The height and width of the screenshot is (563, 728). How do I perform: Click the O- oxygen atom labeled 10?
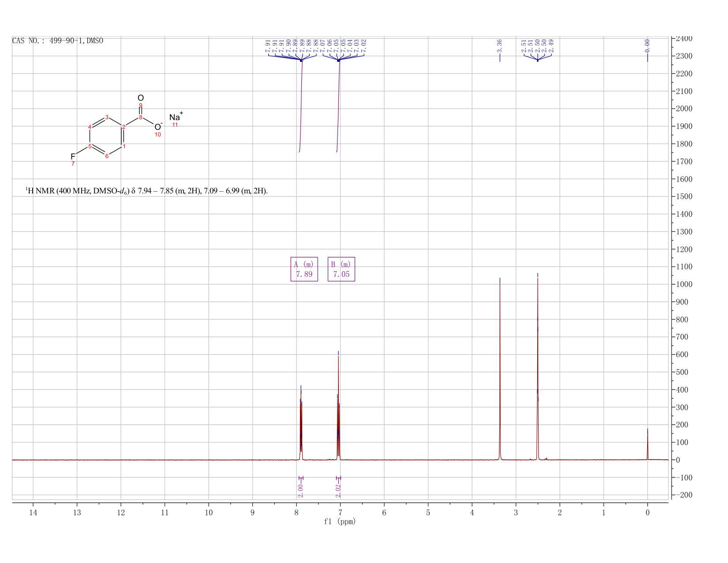point(158,127)
